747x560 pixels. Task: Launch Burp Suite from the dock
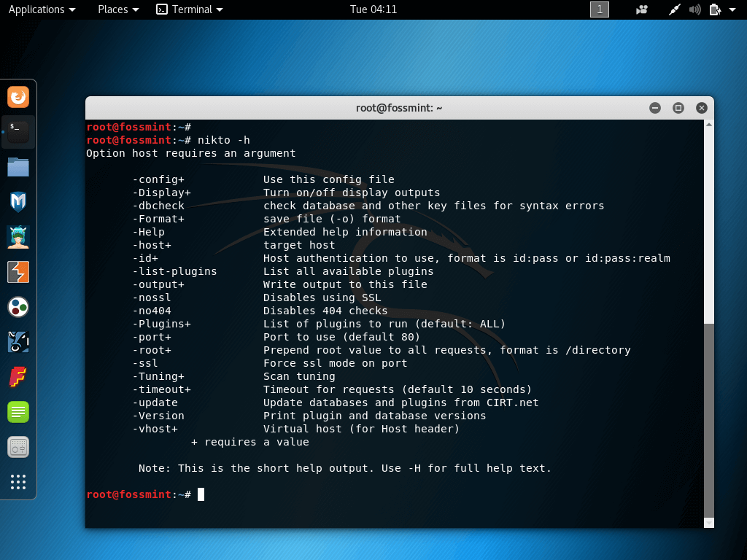pyautogui.click(x=18, y=272)
